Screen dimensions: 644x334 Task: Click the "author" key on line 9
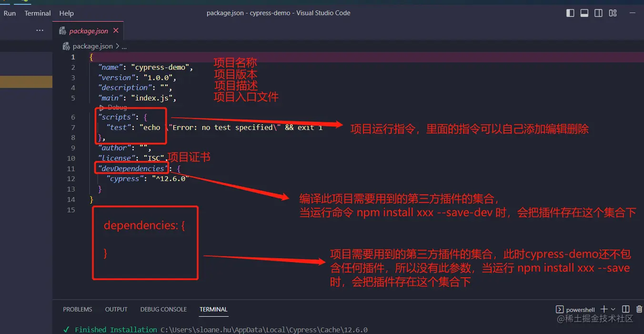pos(115,148)
